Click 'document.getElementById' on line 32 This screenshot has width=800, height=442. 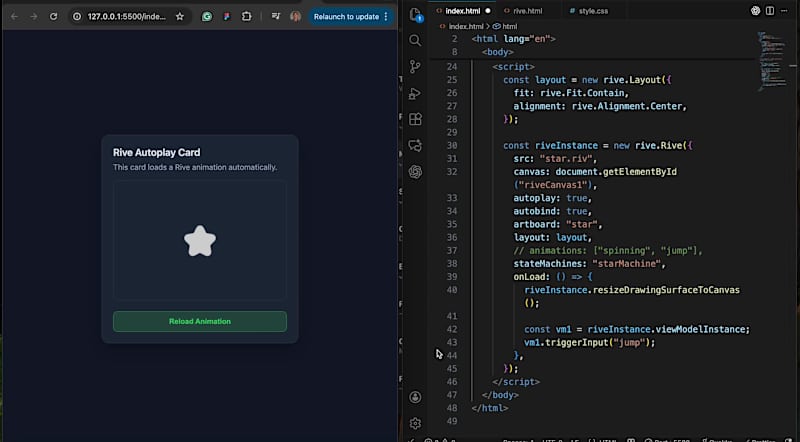pyautogui.click(x=616, y=172)
